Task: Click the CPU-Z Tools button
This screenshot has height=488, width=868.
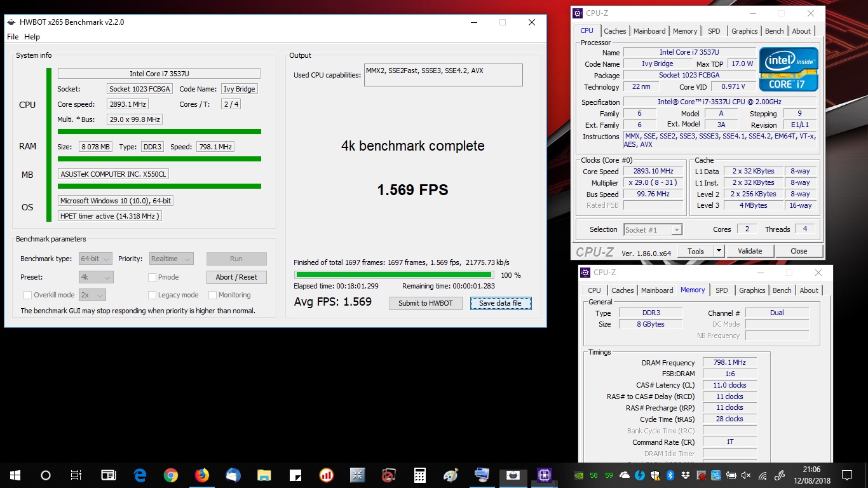Action: [696, 251]
